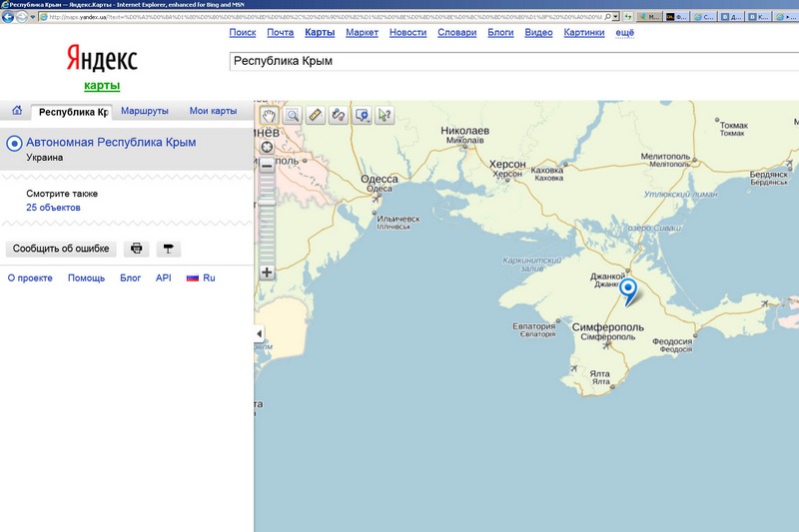
Task: Open Видео in top navigation
Action: click(538, 33)
